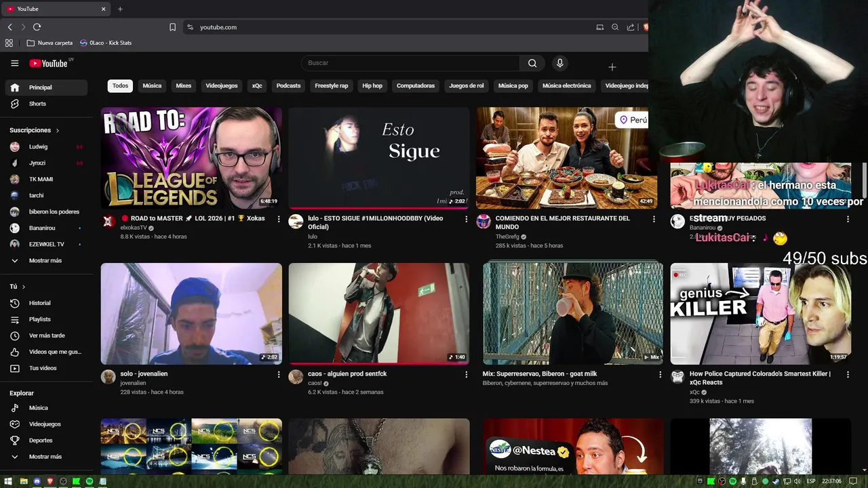Open the Nueva carpeta bookmarks folder
The height and width of the screenshot is (488, 868).
point(50,43)
